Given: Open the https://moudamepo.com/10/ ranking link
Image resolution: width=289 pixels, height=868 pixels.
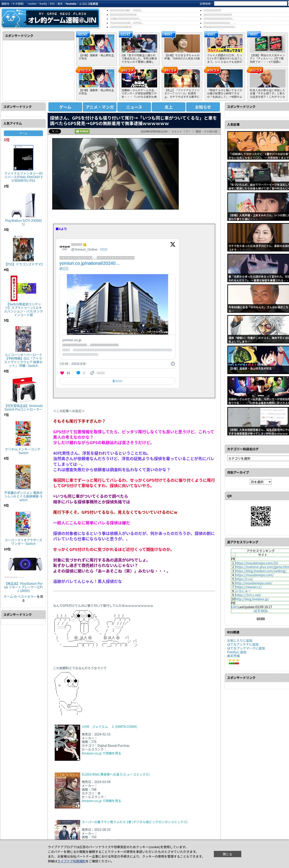Looking at the screenshot, I should [257, 563].
